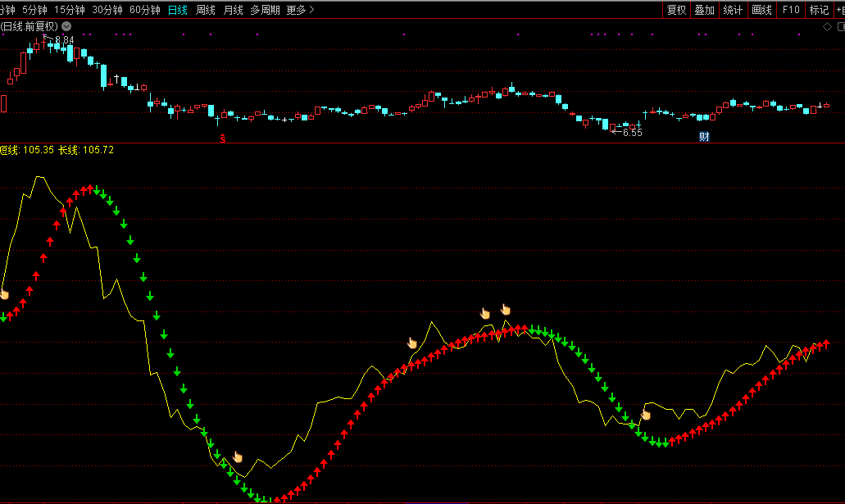Image resolution: width=845 pixels, height=504 pixels.
Task: Switch to the 5分钟 period tab
Action: 34,10
